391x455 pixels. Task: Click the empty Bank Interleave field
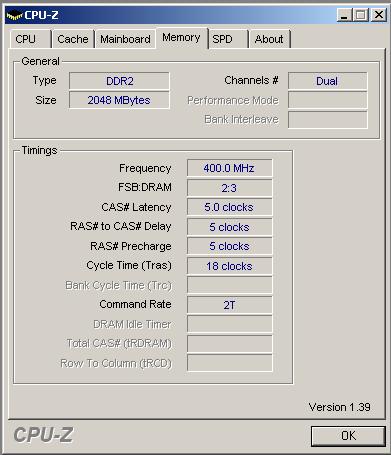[328, 120]
